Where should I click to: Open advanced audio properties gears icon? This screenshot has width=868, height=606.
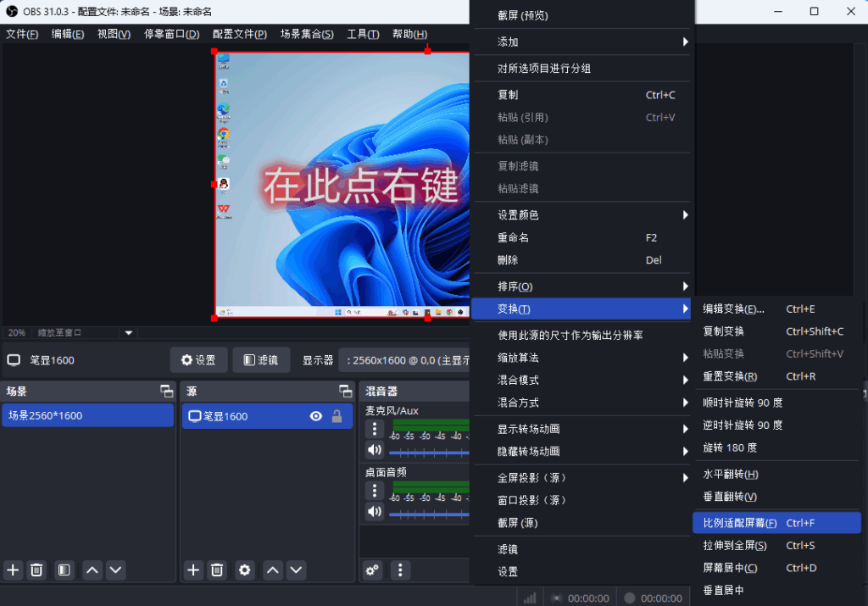tap(373, 570)
